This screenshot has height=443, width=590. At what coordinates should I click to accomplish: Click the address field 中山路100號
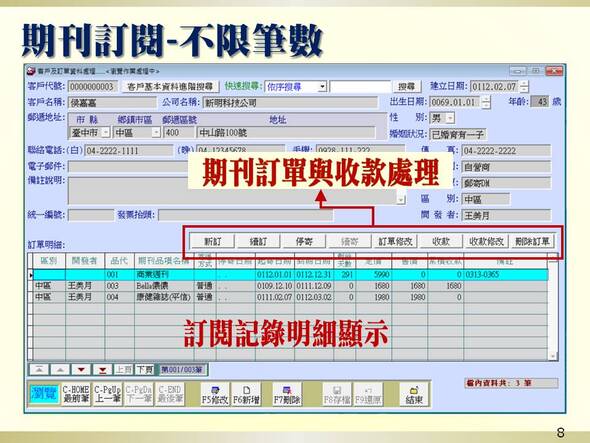click(286, 132)
